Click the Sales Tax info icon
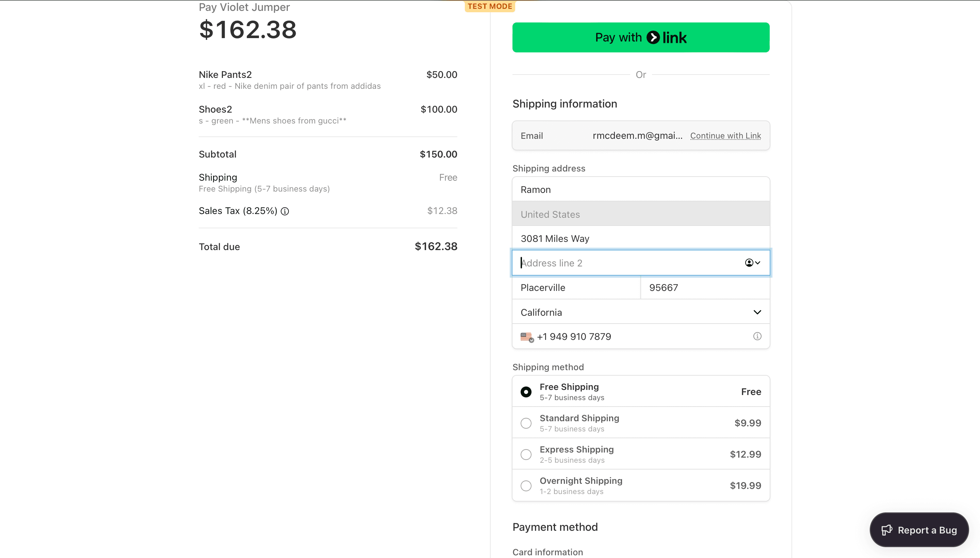Image resolution: width=980 pixels, height=558 pixels. pyautogui.click(x=285, y=211)
